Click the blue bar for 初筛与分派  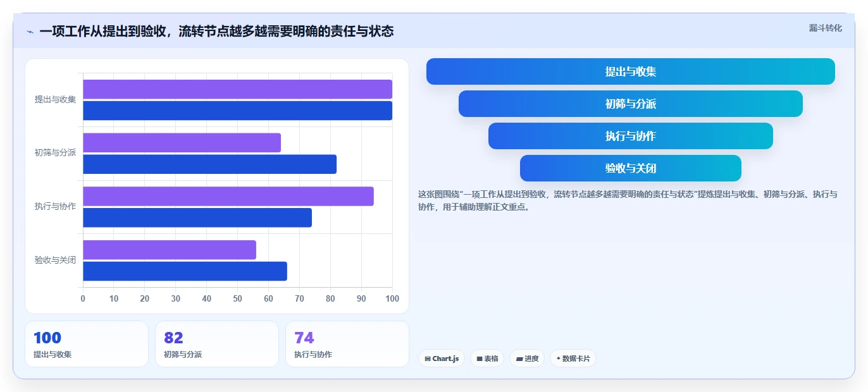(x=209, y=164)
